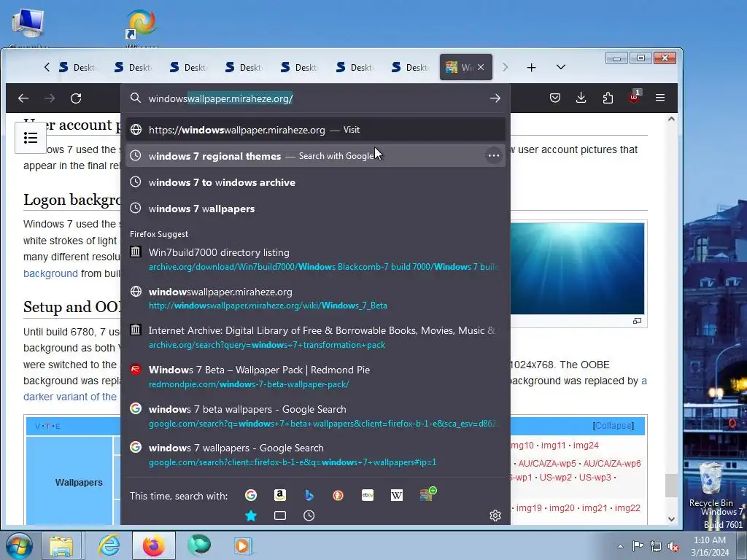Screen dimensions: 747x560
Task: Open the List all tabs dropdown
Action: pos(561,67)
